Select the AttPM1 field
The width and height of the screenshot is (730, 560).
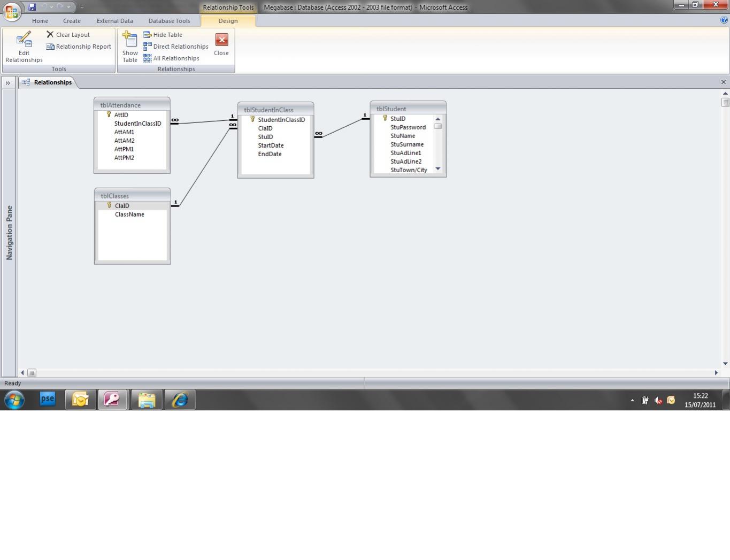(124, 149)
